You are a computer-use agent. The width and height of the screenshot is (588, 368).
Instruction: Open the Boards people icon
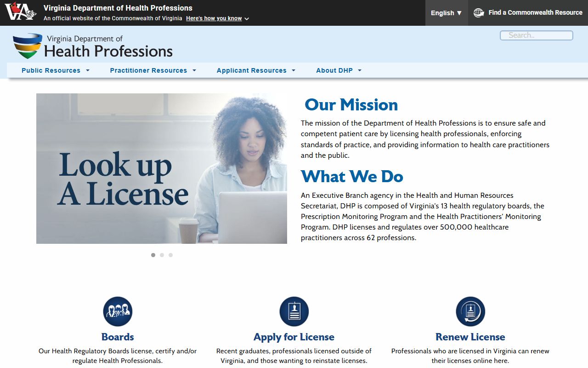(x=118, y=311)
